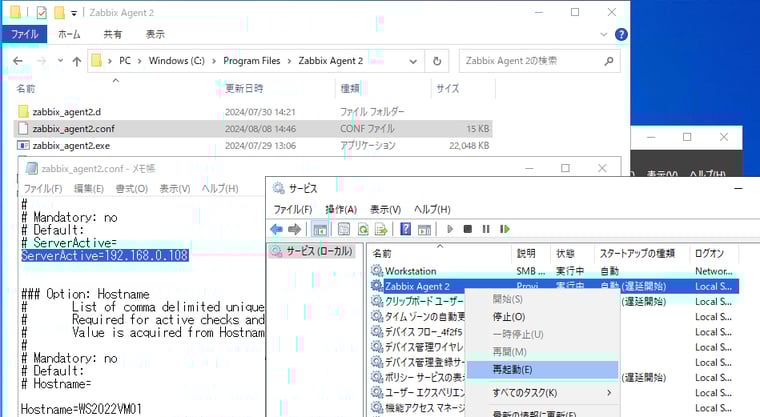Open ファイル(F) menu in Services
760x417 pixels.
pos(293,209)
